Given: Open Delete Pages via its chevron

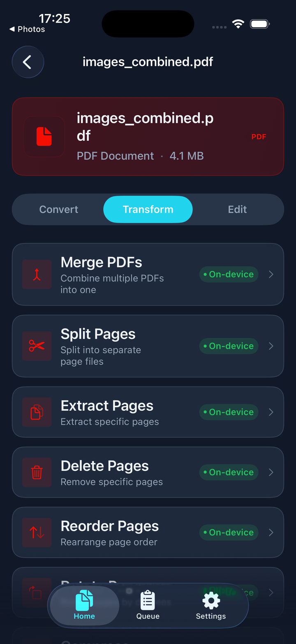Looking at the screenshot, I should coord(271,472).
